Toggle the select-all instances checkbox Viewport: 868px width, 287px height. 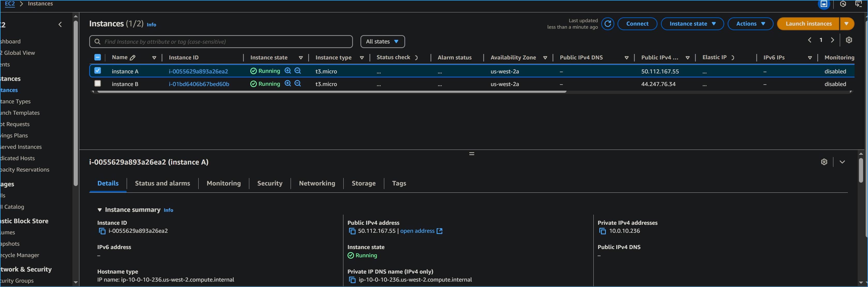(x=98, y=57)
